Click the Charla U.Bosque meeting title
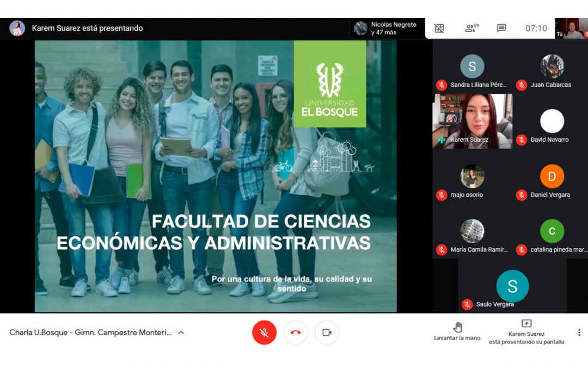The width and height of the screenshot is (588, 368). [x=90, y=333]
